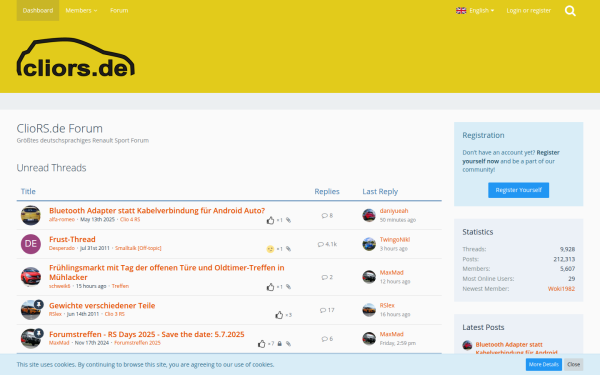Sort threads by Replies column
This screenshot has height=375, width=600.
point(327,191)
